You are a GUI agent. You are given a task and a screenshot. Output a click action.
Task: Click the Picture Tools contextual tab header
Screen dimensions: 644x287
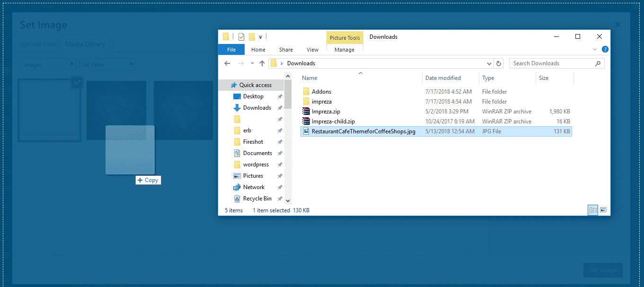pos(345,38)
